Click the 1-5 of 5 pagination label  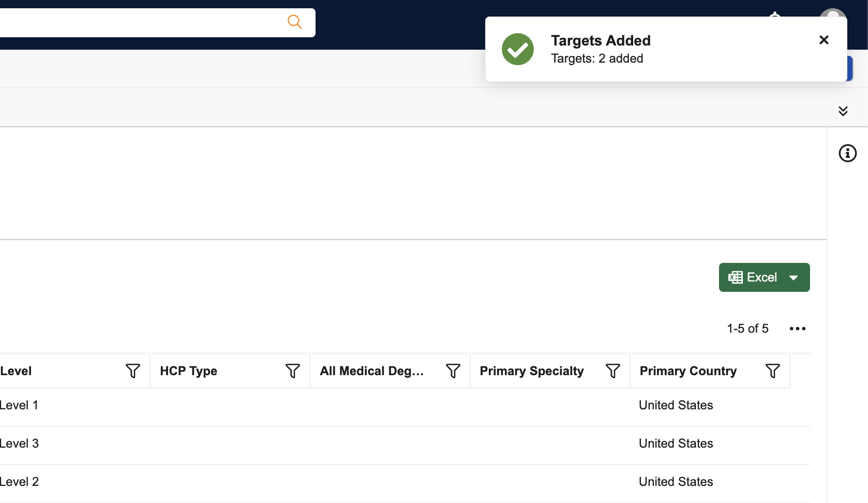point(747,329)
